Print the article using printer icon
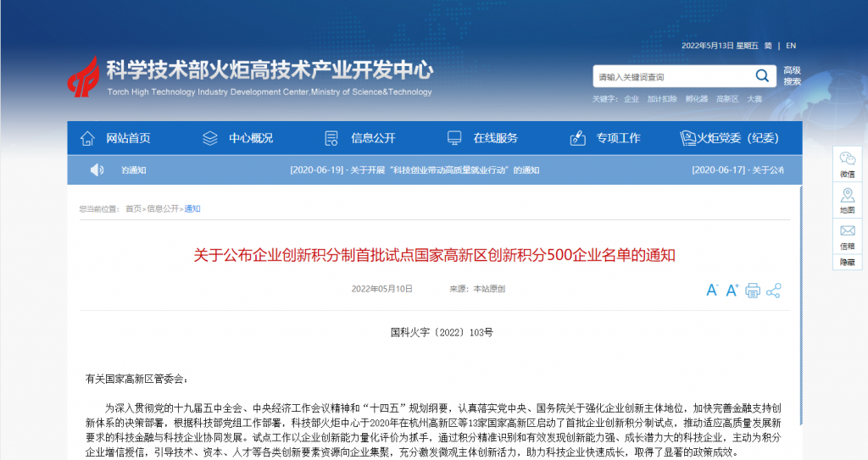This screenshot has width=868, height=460. tap(753, 291)
